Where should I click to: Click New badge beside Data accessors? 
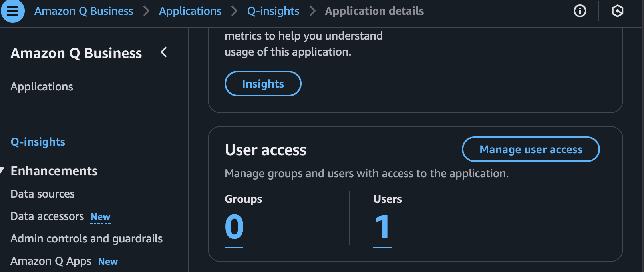(x=101, y=217)
